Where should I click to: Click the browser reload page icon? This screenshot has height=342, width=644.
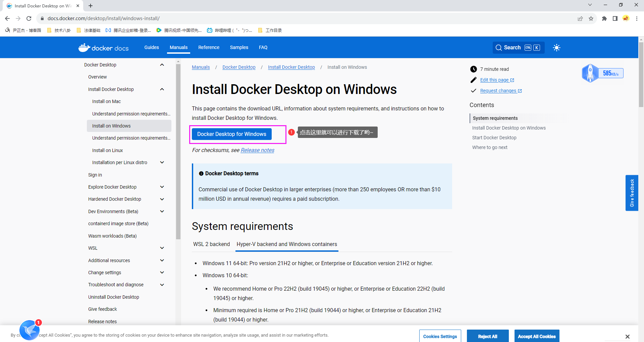point(29,18)
